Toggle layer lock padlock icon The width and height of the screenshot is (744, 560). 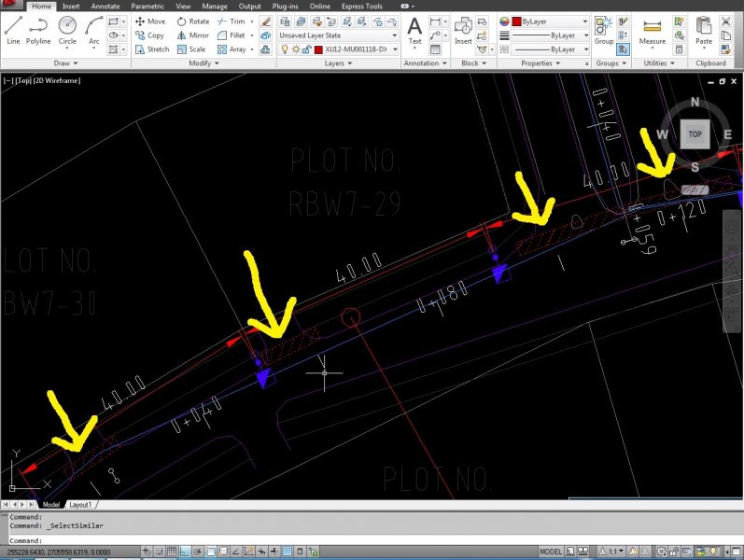(x=306, y=49)
